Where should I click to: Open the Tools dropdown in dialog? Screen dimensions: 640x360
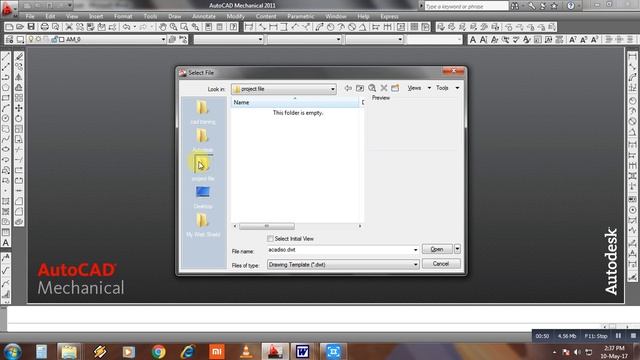(x=447, y=88)
